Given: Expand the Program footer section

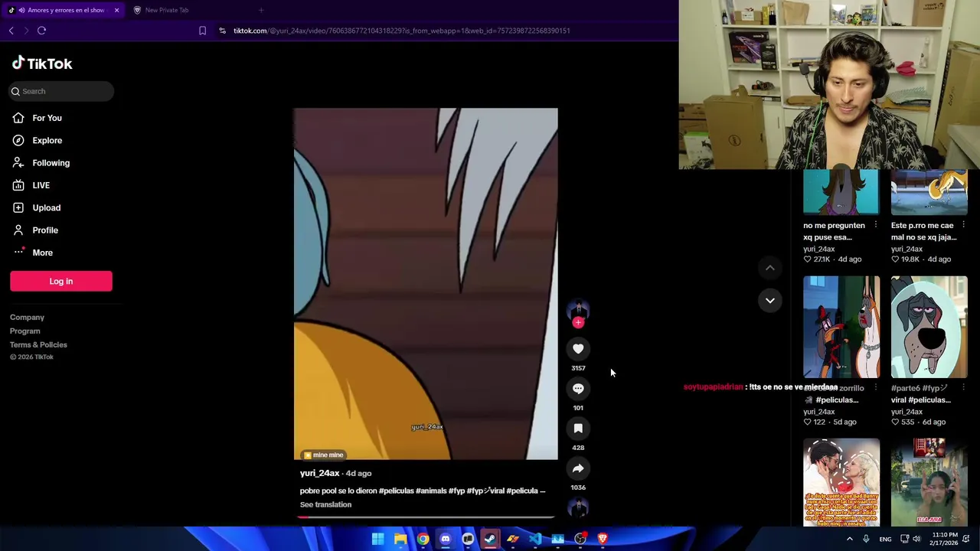Looking at the screenshot, I should (25, 331).
